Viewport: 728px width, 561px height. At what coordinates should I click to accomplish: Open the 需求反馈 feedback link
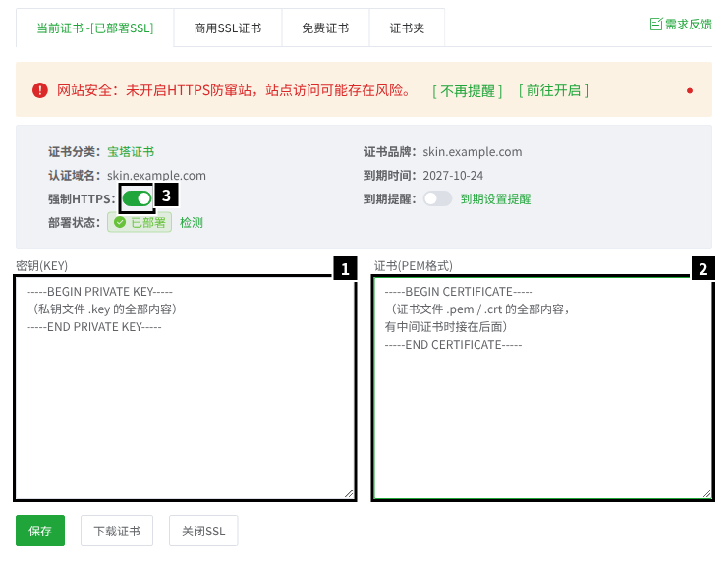681,25
